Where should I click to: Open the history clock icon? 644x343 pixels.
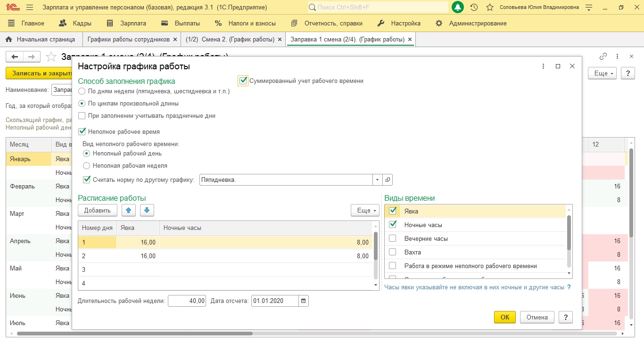pyautogui.click(x=474, y=8)
